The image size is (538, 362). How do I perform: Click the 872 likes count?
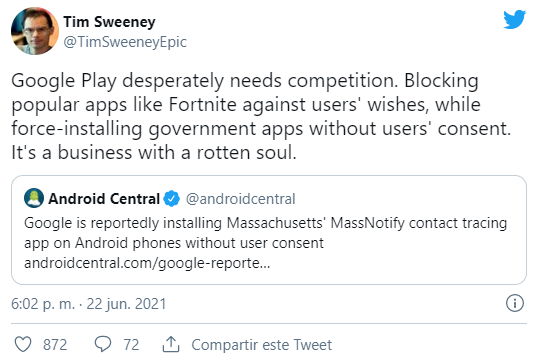(x=55, y=345)
